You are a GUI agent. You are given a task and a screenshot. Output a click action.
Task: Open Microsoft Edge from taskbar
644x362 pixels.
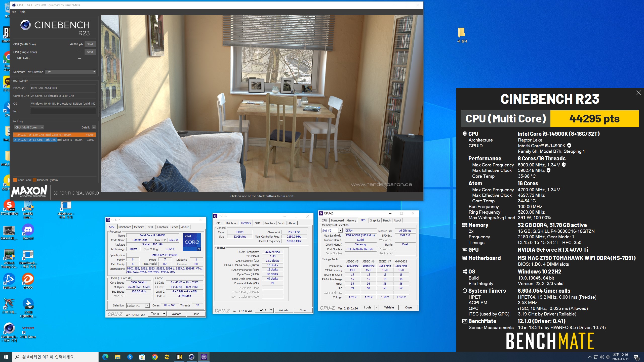click(105, 357)
